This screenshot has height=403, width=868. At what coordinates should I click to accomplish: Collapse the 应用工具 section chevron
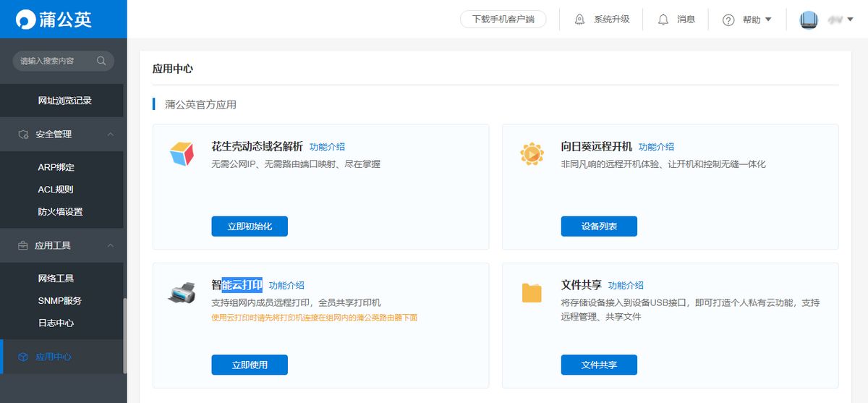[110, 245]
